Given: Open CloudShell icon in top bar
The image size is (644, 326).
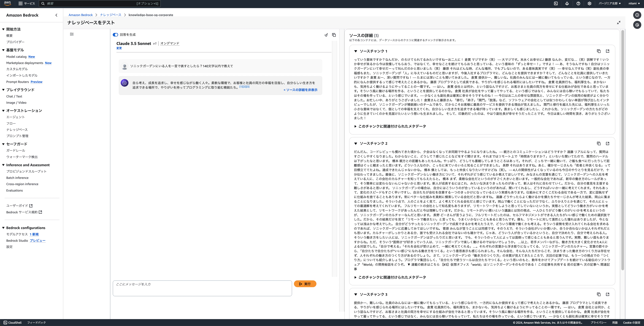Looking at the screenshot, I should coord(556,4).
